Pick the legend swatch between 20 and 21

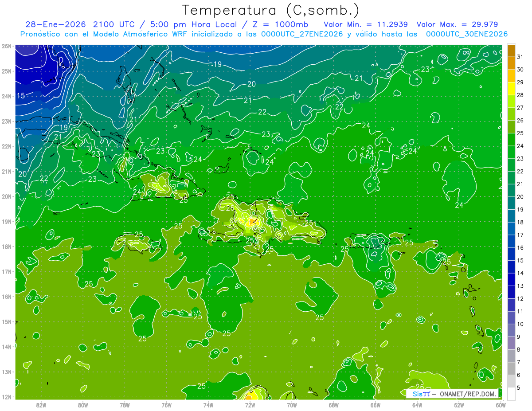tap(511, 190)
